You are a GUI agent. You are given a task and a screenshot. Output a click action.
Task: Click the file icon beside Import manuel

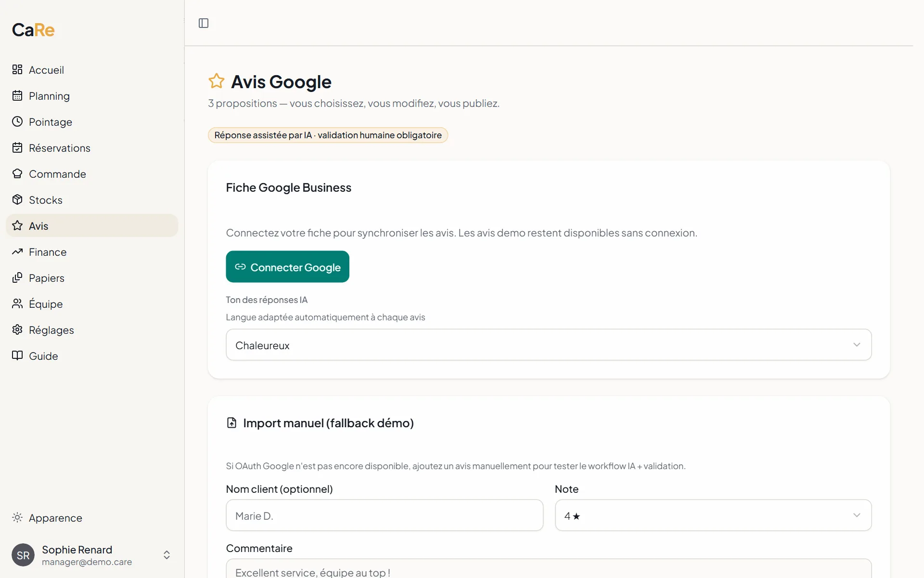pos(231,422)
